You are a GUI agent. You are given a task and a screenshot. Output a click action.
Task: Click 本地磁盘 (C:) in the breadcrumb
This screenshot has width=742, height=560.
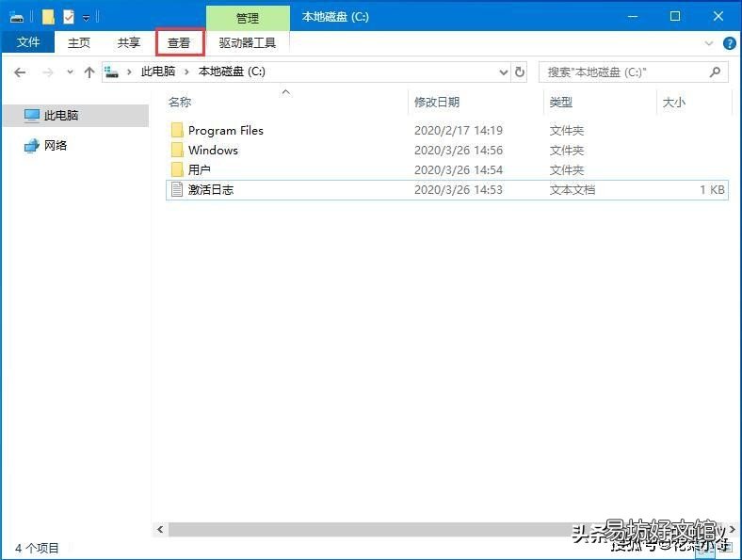(x=232, y=72)
